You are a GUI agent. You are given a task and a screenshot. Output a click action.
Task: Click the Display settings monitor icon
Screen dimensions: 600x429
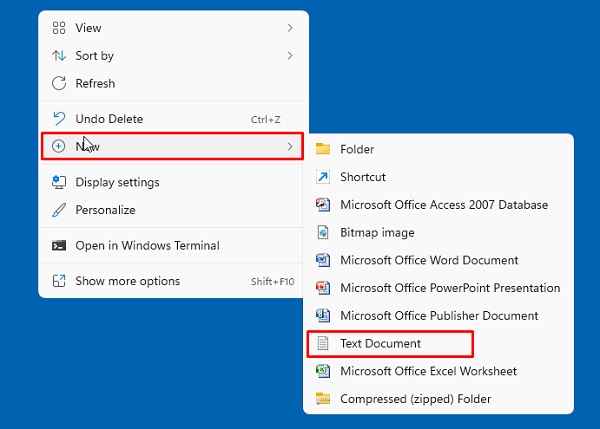coord(59,182)
